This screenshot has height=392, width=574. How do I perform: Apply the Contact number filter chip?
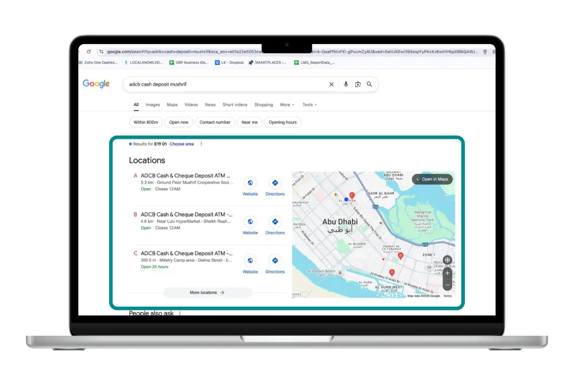[215, 122]
